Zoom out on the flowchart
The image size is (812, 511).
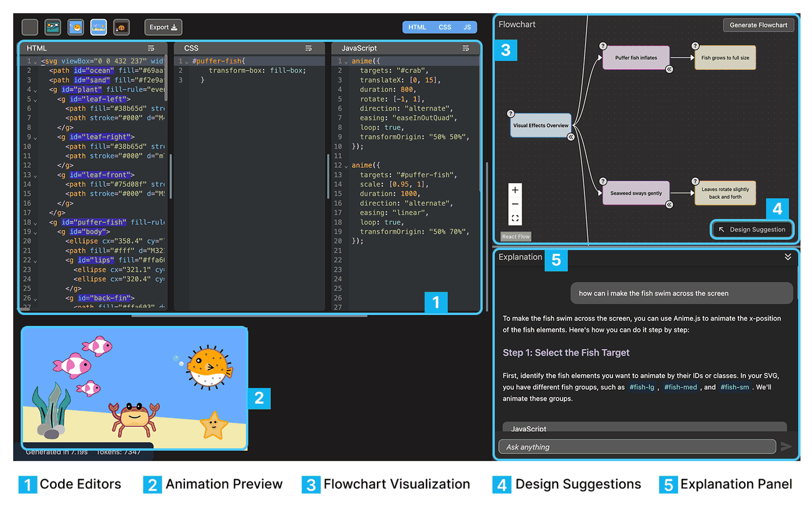point(515,204)
